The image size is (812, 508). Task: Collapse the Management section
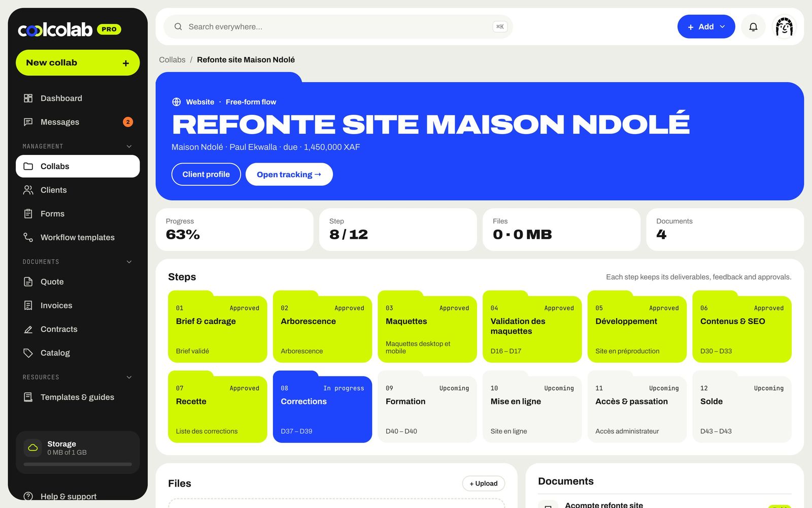tap(129, 146)
